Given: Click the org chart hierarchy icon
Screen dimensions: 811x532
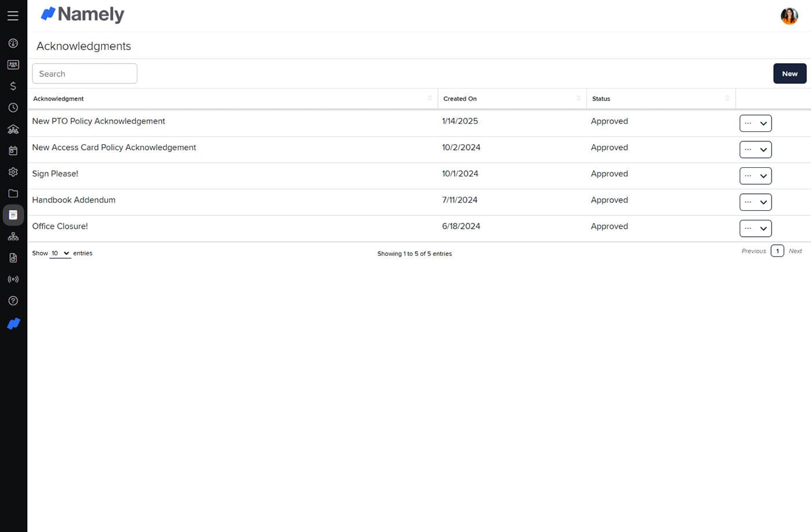Looking at the screenshot, I should (x=13, y=236).
